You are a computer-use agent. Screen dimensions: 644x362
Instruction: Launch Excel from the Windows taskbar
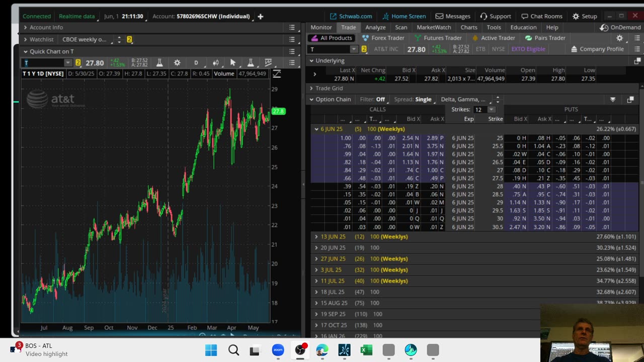tap(366, 350)
